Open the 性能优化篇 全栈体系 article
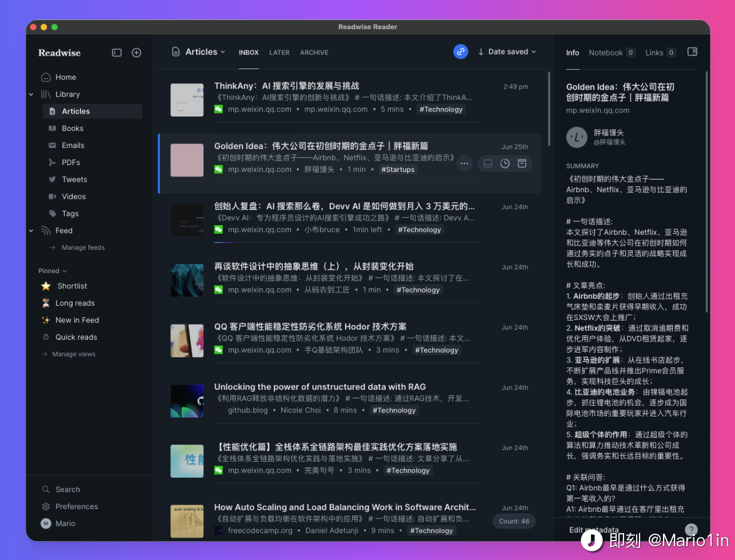735x560 pixels. click(x=335, y=447)
